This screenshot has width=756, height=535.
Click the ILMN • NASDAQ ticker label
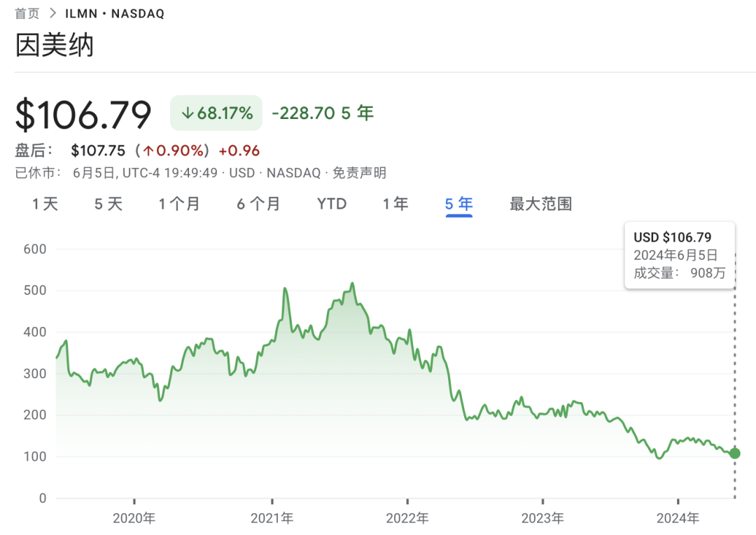pos(115,13)
